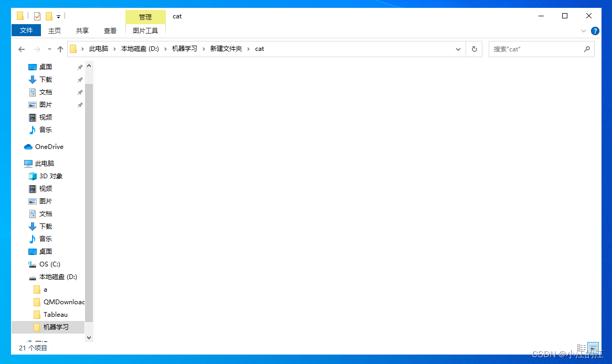
Task: Expand the ribbon with the chevron
Action: tap(584, 31)
